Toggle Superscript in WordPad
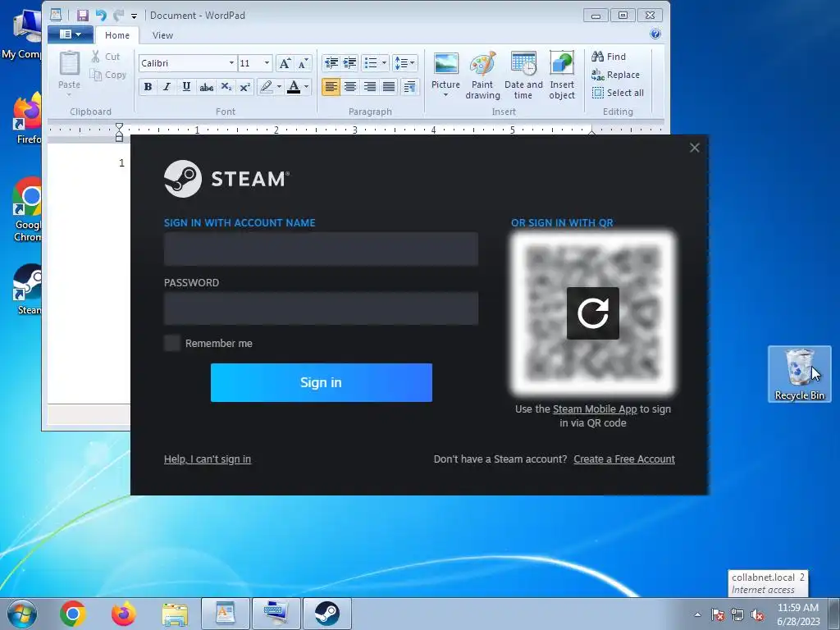 pyautogui.click(x=244, y=87)
